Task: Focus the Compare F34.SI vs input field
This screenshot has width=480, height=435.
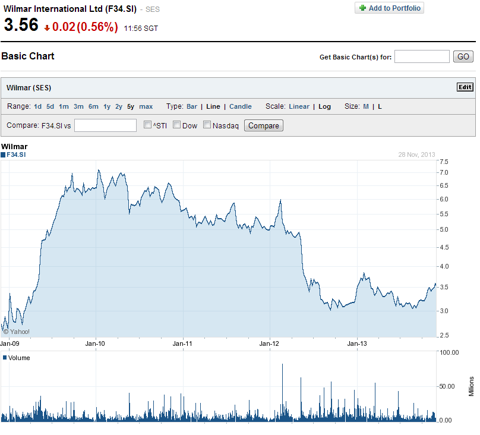Action: 105,126
